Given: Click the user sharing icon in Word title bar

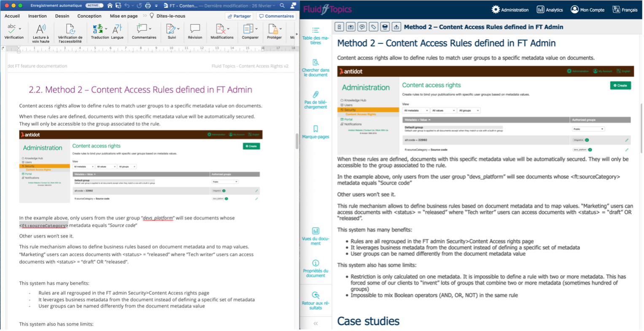Looking at the screenshot, I should click(293, 5).
